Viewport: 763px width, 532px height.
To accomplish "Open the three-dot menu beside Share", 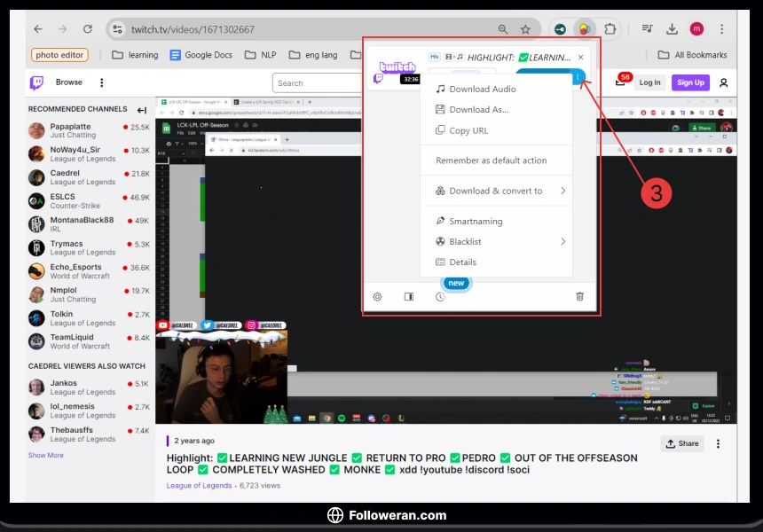I will 718,443.
